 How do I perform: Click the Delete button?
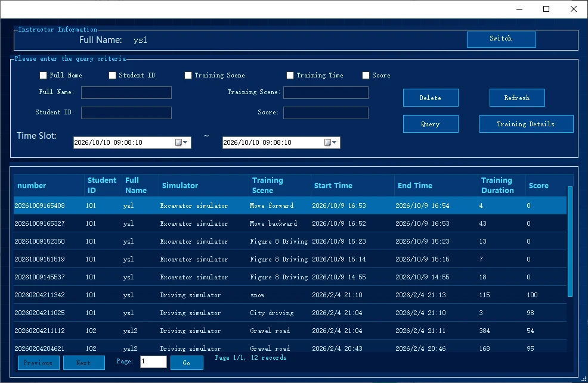point(431,98)
